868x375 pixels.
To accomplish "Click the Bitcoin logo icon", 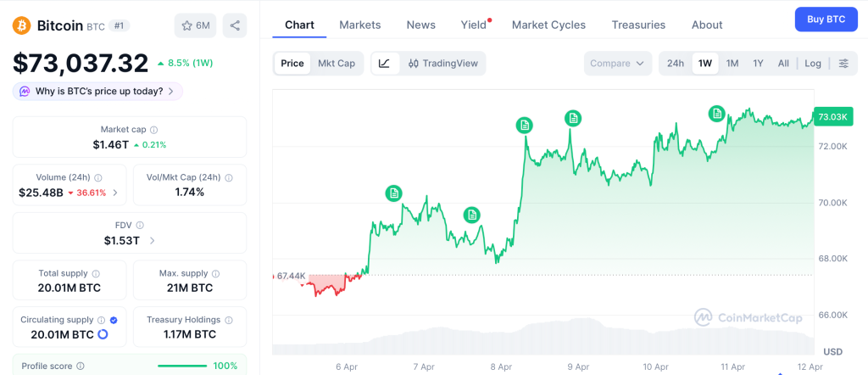I will (x=22, y=25).
